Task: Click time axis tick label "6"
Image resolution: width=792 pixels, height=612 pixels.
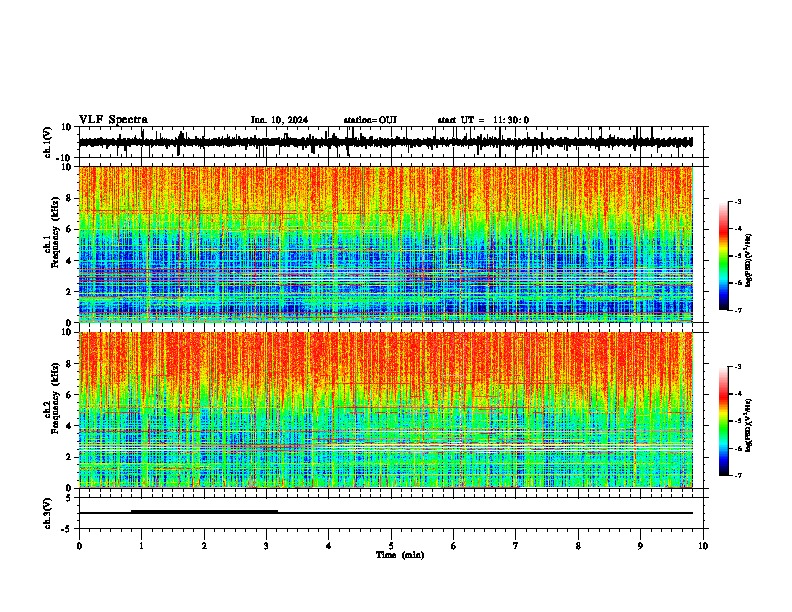Action: (x=454, y=546)
